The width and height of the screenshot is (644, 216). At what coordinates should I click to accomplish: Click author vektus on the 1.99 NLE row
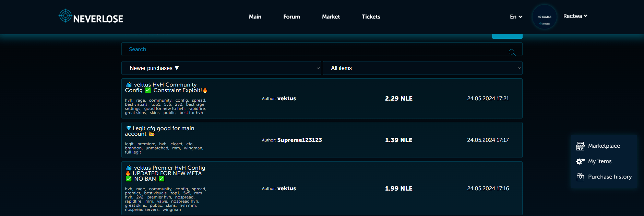(287, 188)
